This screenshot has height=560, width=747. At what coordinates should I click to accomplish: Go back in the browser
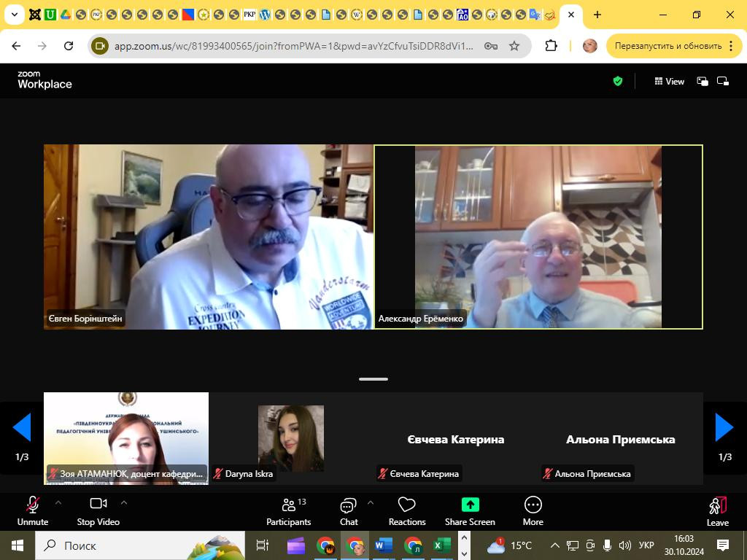point(16,46)
